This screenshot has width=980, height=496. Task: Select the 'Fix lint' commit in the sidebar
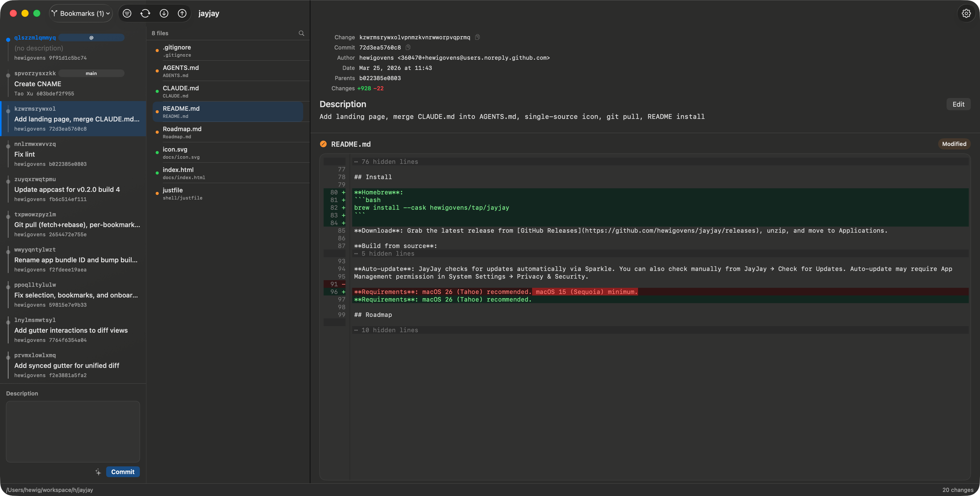[72, 154]
